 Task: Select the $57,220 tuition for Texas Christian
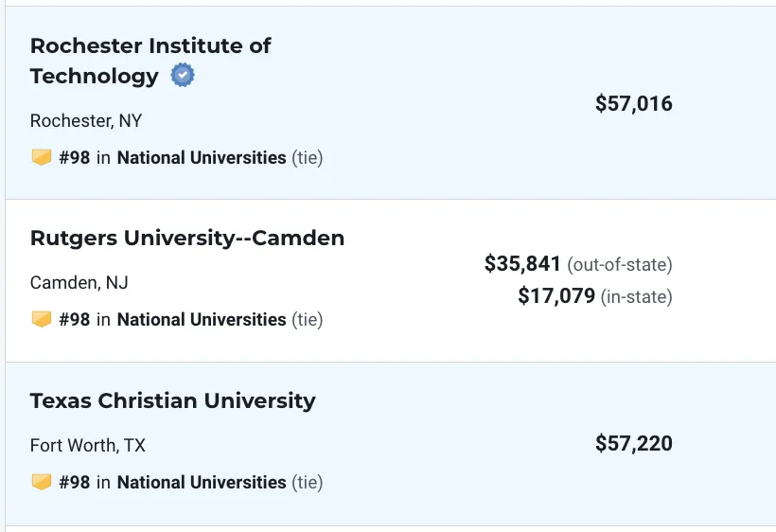(x=634, y=444)
